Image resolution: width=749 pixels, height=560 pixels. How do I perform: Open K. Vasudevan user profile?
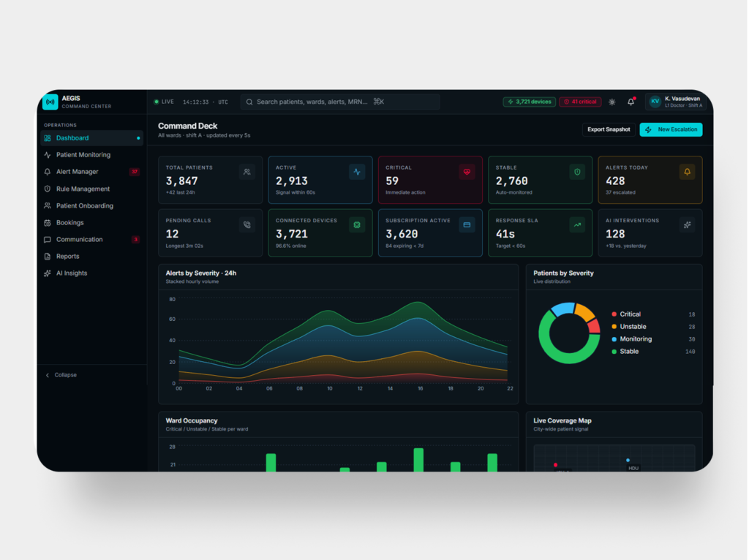pyautogui.click(x=675, y=102)
